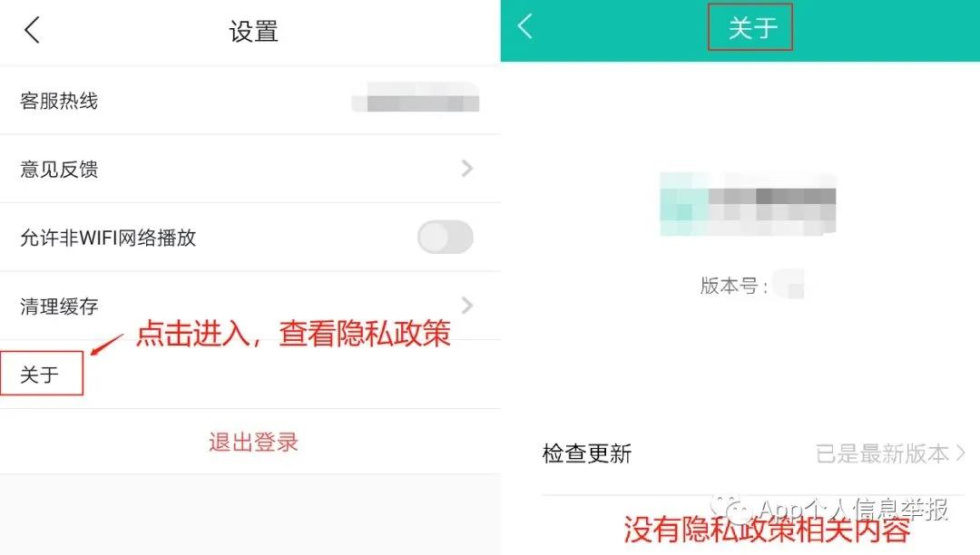Screen dimensions: 980x555
Task: Tap the blurred 客服热线 phone number
Action: coord(415,97)
